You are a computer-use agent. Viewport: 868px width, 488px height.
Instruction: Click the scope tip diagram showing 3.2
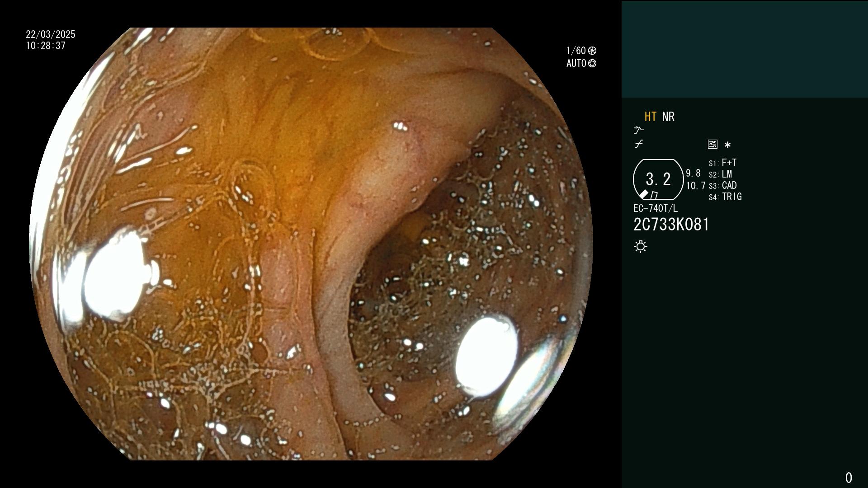(x=658, y=179)
